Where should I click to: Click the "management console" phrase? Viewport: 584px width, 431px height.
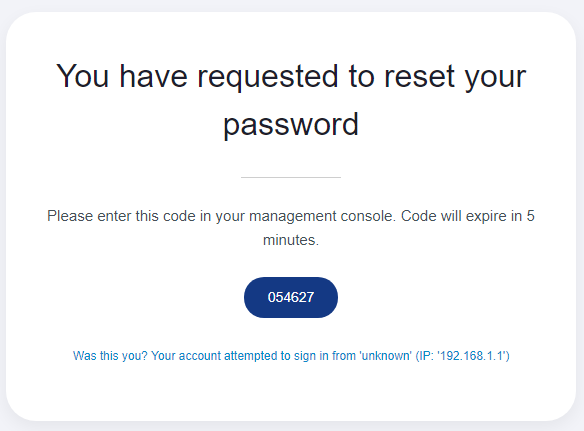(x=322, y=216)
